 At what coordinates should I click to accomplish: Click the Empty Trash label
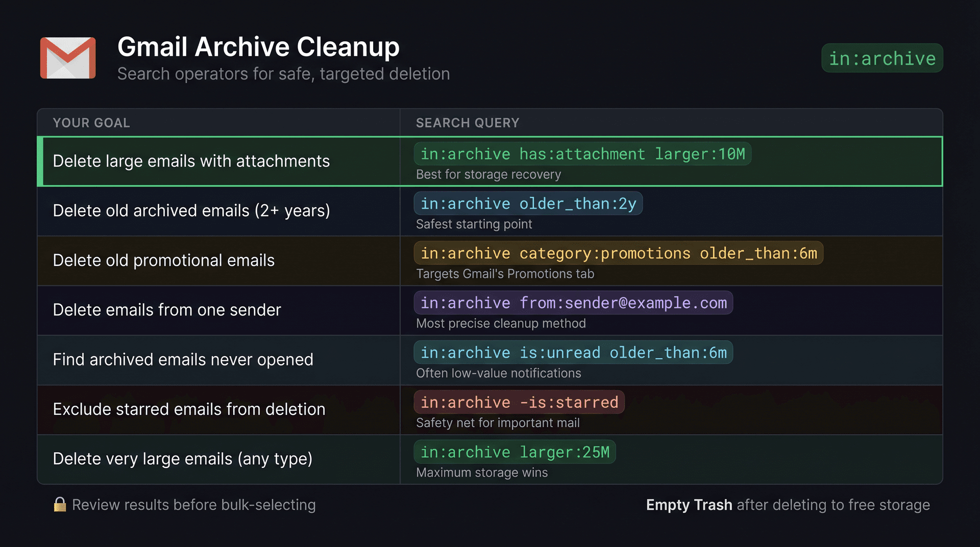(x=689, y=505)
